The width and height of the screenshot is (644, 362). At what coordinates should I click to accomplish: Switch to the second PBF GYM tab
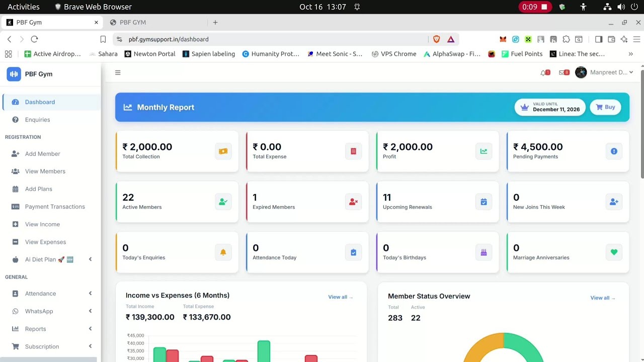155,22
